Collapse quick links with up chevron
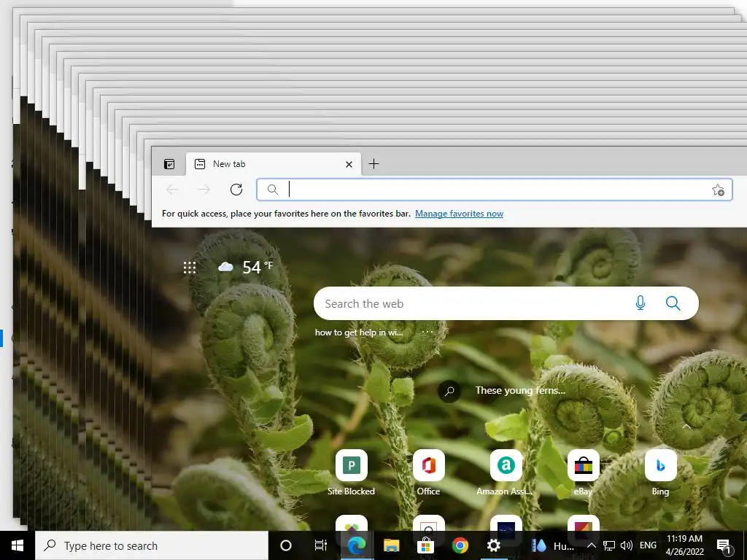Image resolution: width=747 pixels, height=560 pixels. click(686, 426)
